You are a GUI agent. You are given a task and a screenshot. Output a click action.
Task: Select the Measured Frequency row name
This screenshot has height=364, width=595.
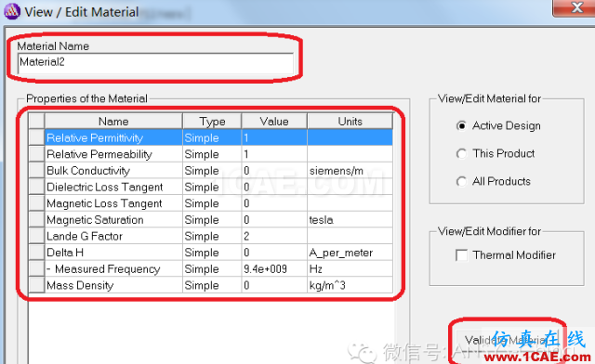pos(113,268)
